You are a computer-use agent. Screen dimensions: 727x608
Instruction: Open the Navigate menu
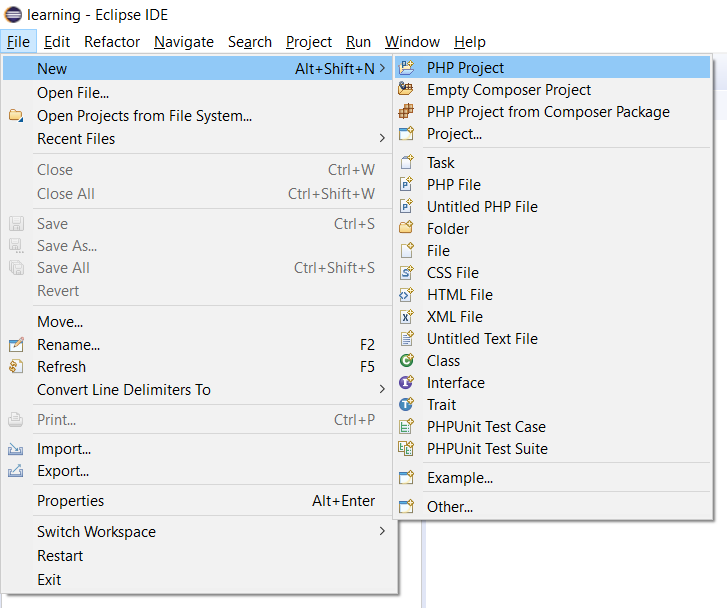pyautogui.click(x=184, y=42)
